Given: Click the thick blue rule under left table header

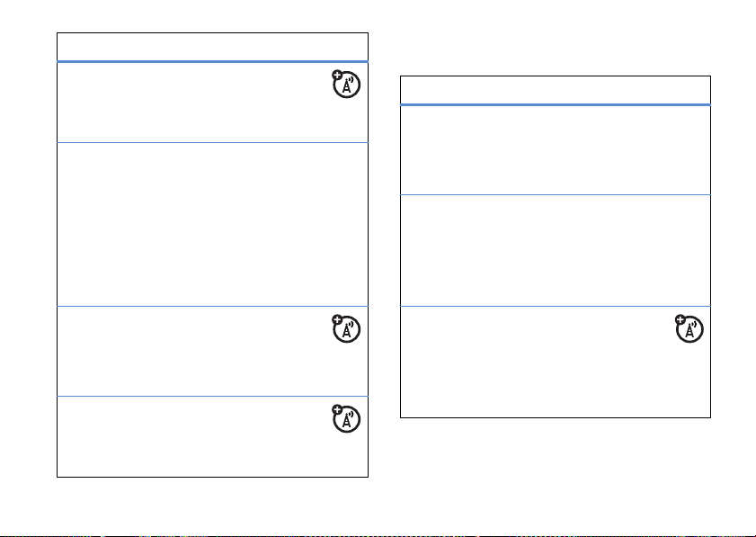Looking at the screenshot, I should [212, 61].
